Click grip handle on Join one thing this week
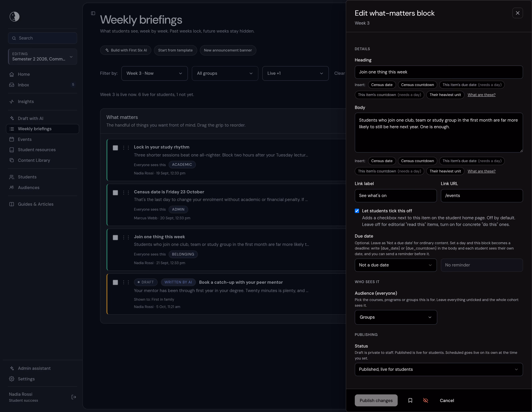This screenshot has height=412, width=532. 126,237
